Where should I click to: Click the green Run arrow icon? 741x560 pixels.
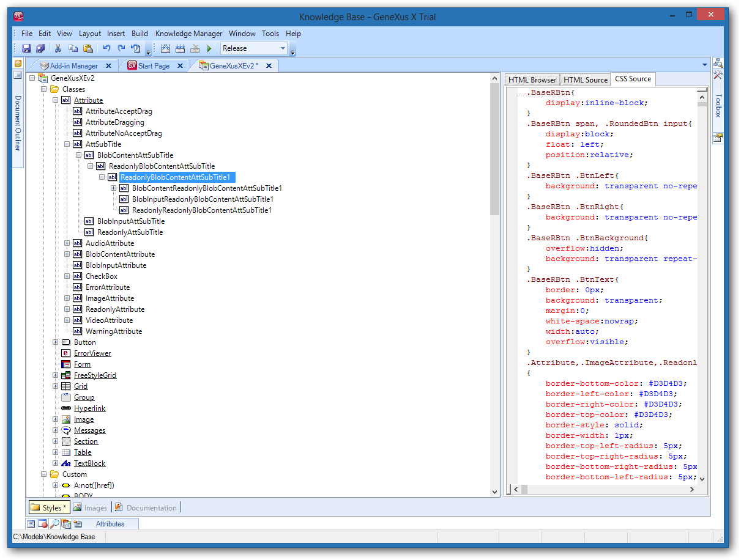[x=209, y=48]
